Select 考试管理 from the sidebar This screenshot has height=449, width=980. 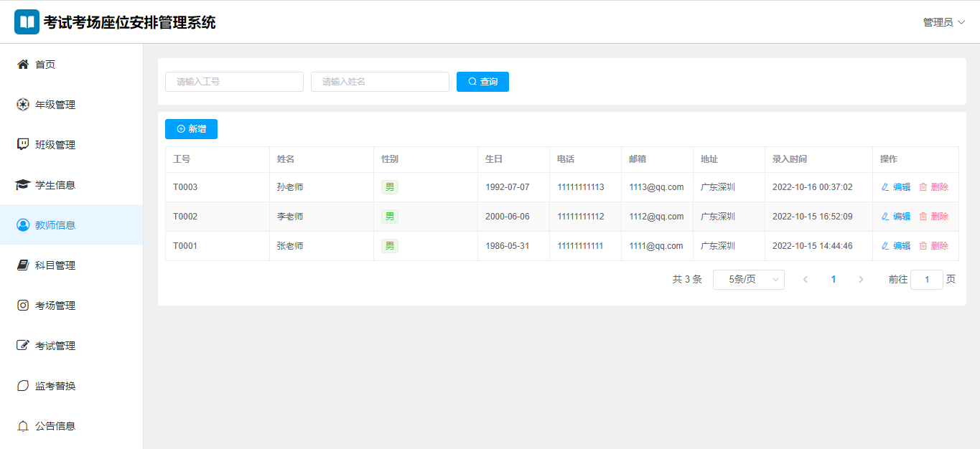pyautogui.click(x=55, y=346)
